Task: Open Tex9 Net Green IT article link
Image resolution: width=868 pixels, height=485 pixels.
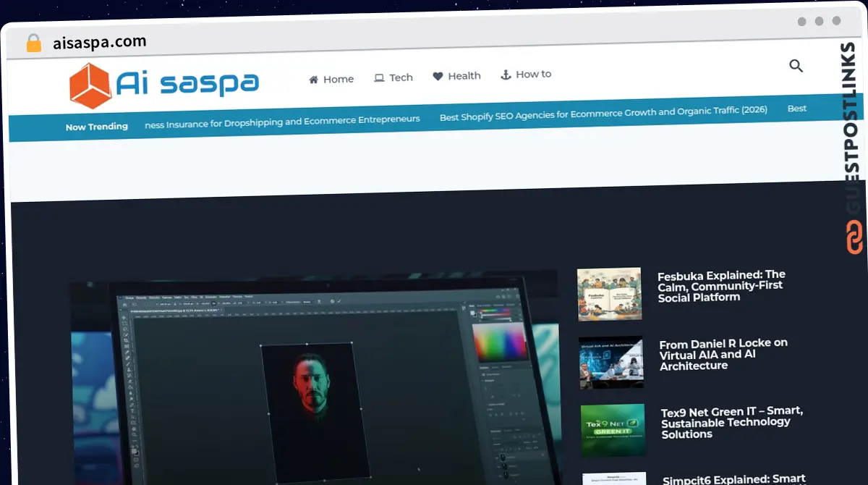Action: (x=732, y=423)
